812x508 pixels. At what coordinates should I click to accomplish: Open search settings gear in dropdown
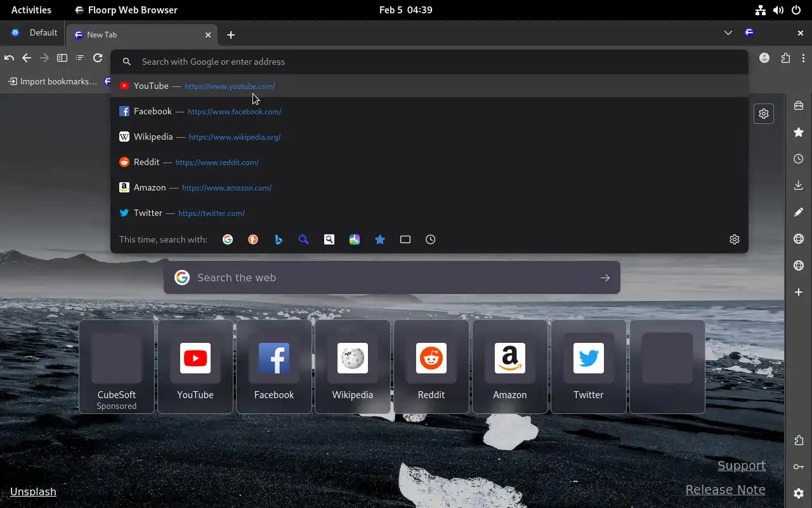735,239
